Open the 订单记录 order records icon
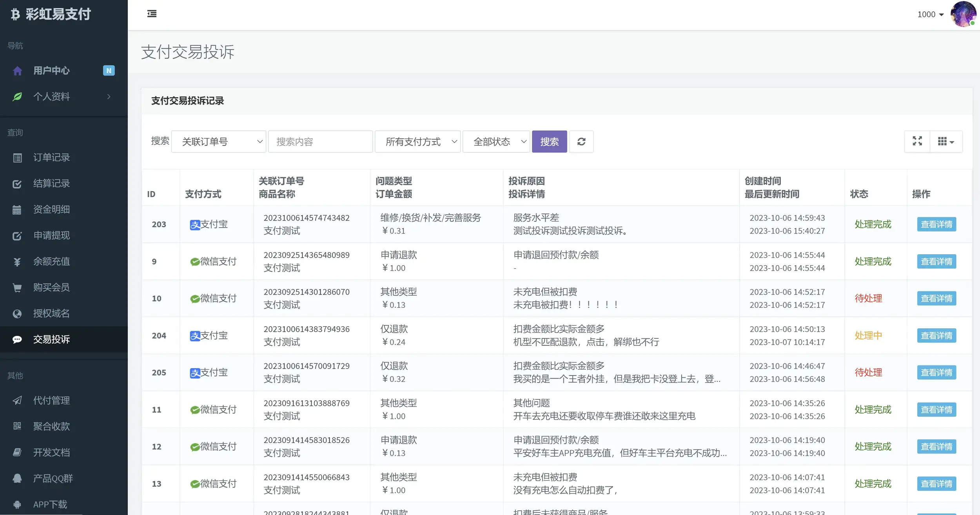 (x=17, y=157)
